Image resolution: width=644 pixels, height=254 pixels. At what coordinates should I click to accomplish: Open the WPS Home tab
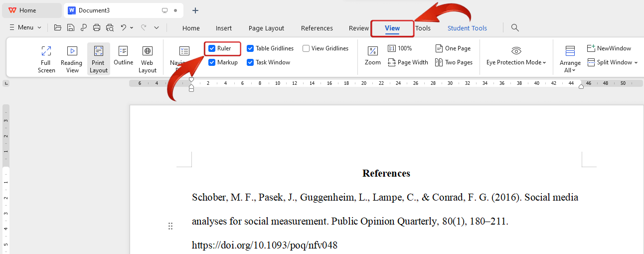31,10
